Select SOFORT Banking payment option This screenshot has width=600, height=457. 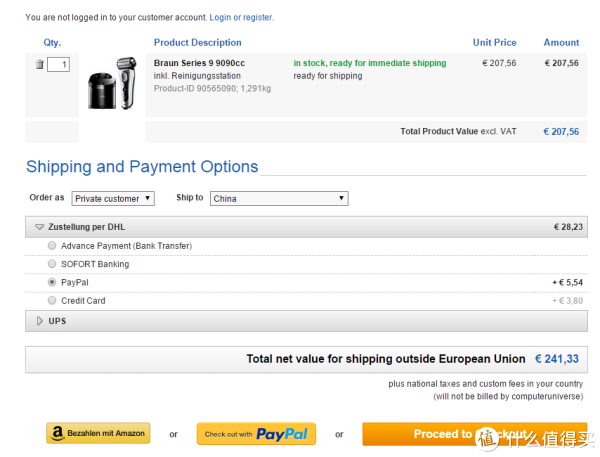52,264
